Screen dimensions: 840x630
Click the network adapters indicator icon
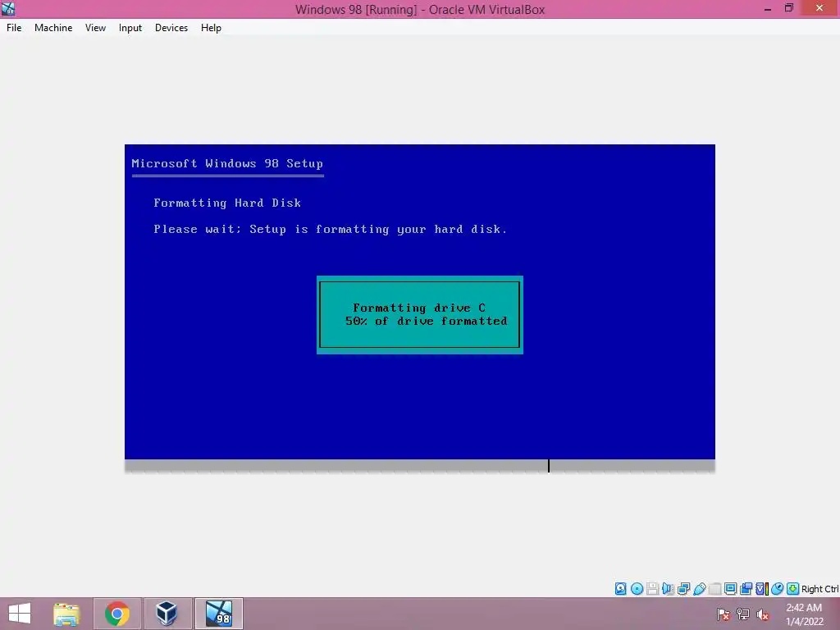tap(684, 589)
